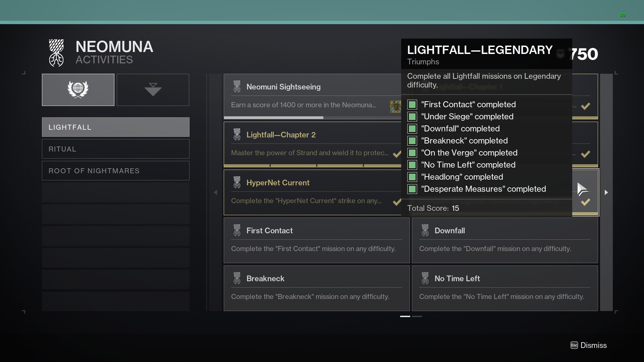This screenshot has height=362, width=644.
Task: Click the First Contact triumph emblem
Action: 237,230
